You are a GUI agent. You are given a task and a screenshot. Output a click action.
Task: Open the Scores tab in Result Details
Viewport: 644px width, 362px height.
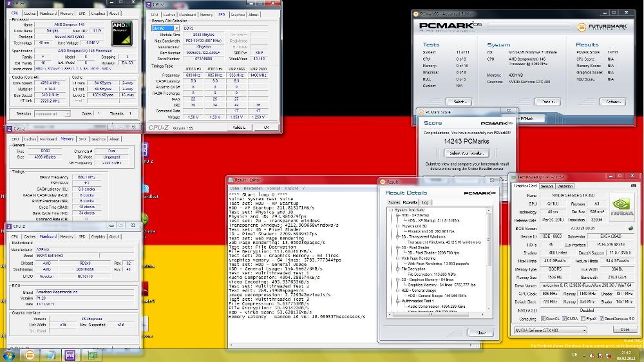[x=394, y=202]
